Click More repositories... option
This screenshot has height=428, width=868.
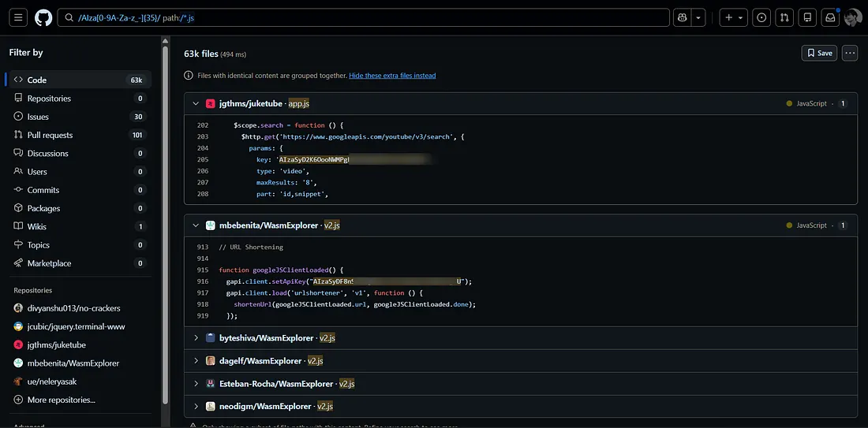[x=80, y=400]
